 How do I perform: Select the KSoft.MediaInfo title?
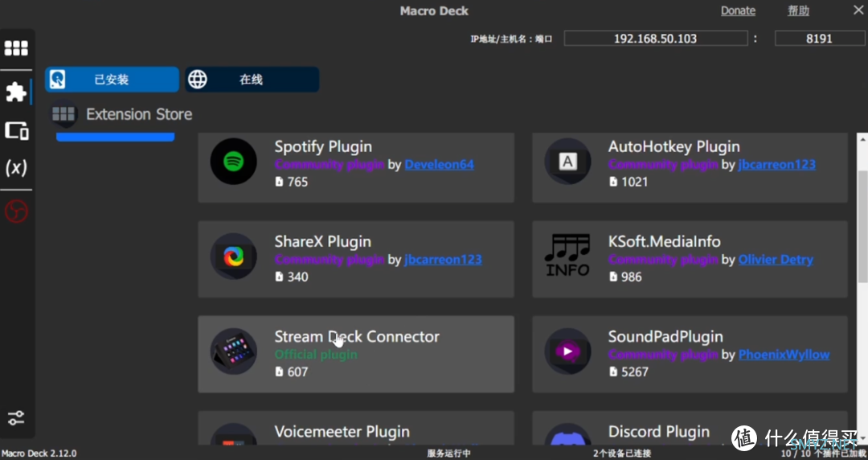[x=665, y=241]
